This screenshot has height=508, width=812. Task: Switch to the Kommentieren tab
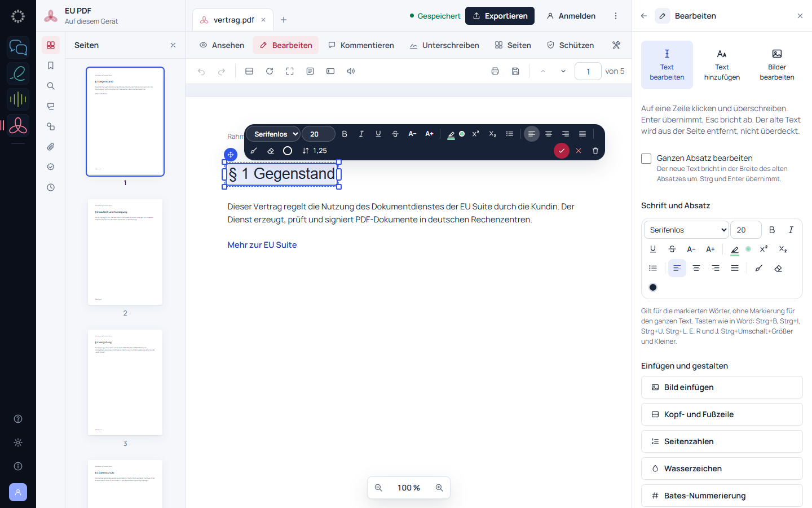[361, 45]
